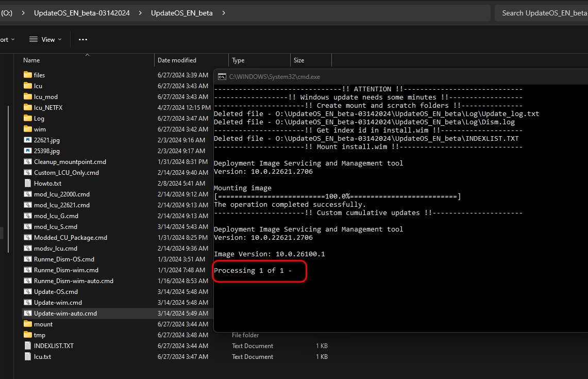Open the Sort dropdown in toolbar
Viewport: 588px width, 379px height.
coord(8,39)
